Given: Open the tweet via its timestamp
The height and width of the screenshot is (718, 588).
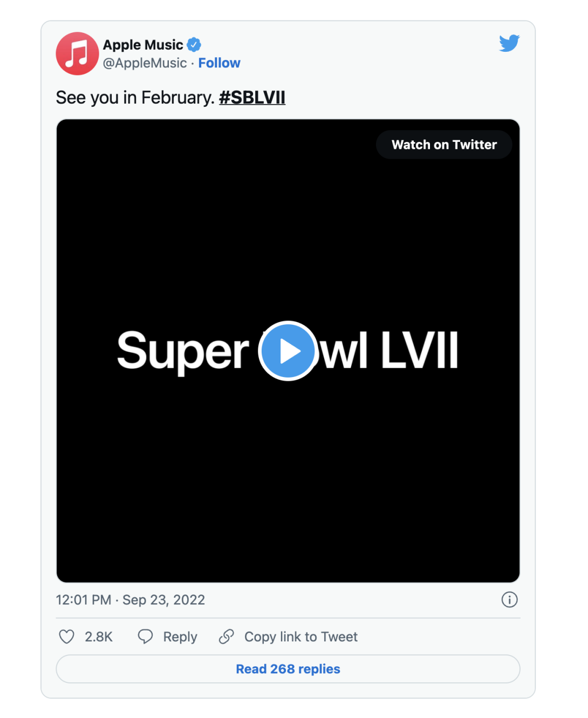Looking at the screenshot, I should [x=131, y=600].
